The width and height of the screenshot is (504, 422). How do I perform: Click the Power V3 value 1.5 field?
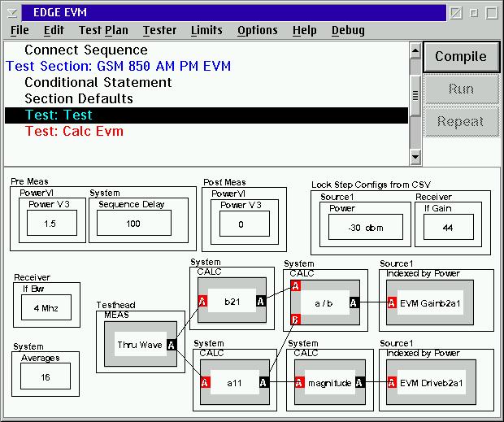(x=52, y=223)
